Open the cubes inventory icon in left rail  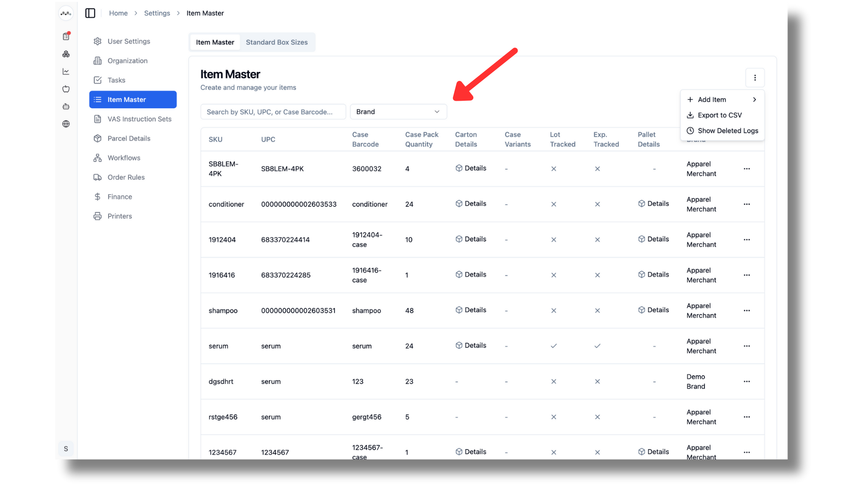(x=66, y=54)
